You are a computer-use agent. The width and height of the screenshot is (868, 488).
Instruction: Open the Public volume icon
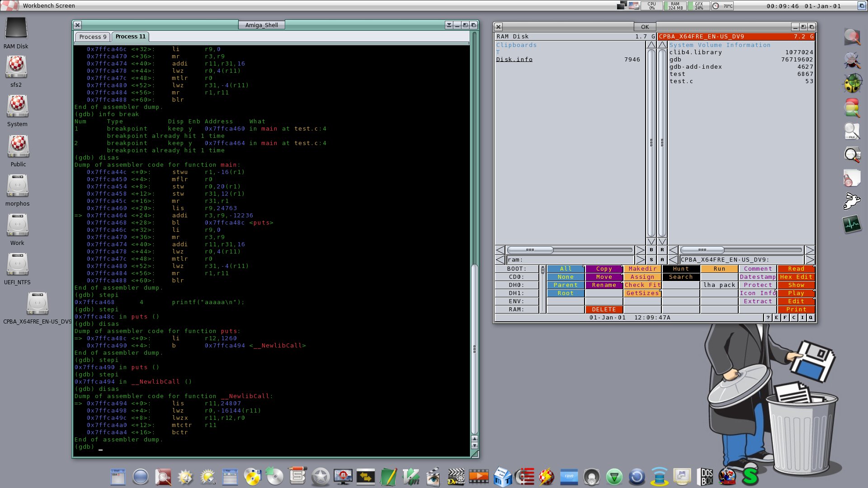click(x=18, y=146)
